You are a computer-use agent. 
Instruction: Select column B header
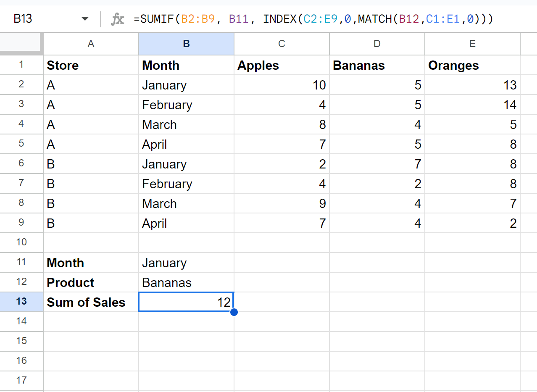[186, 44]
